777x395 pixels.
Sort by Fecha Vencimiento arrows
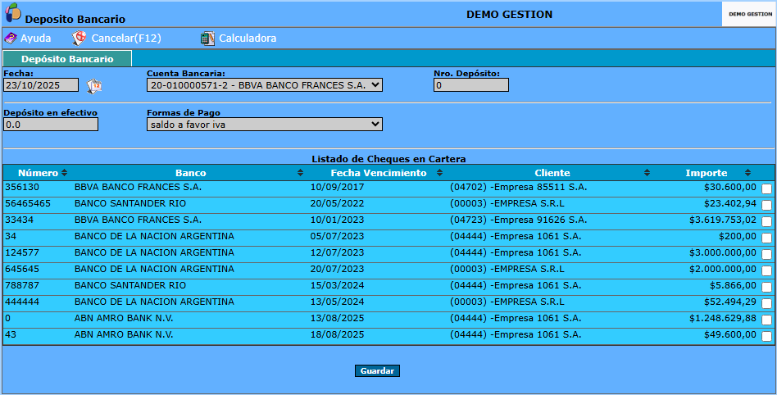[x=440, y=173]
